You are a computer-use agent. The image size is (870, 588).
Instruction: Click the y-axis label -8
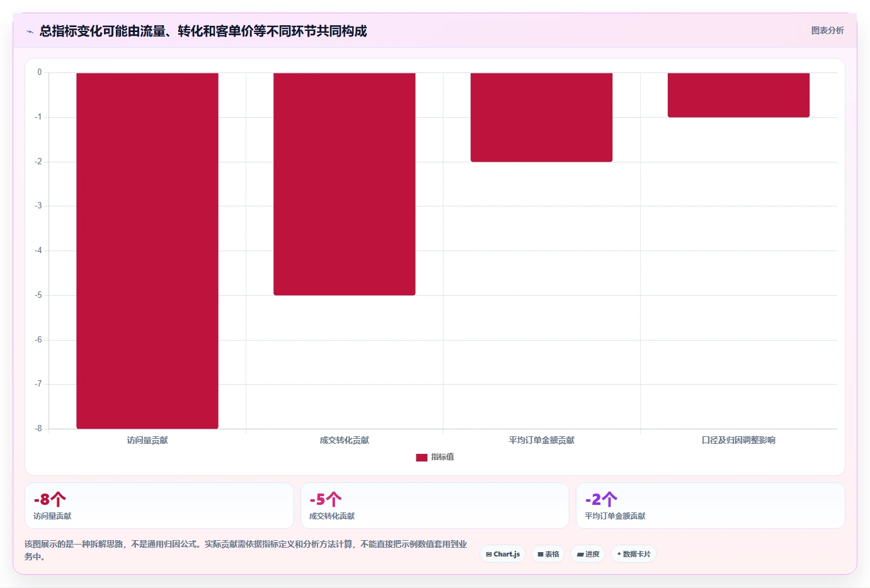point(38,428)
